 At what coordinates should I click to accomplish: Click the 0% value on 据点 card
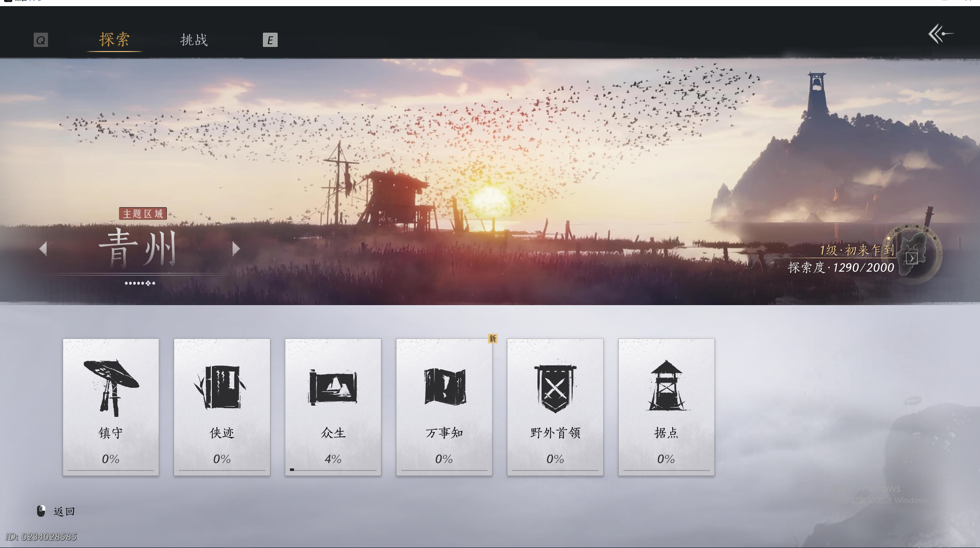point(666,459)
